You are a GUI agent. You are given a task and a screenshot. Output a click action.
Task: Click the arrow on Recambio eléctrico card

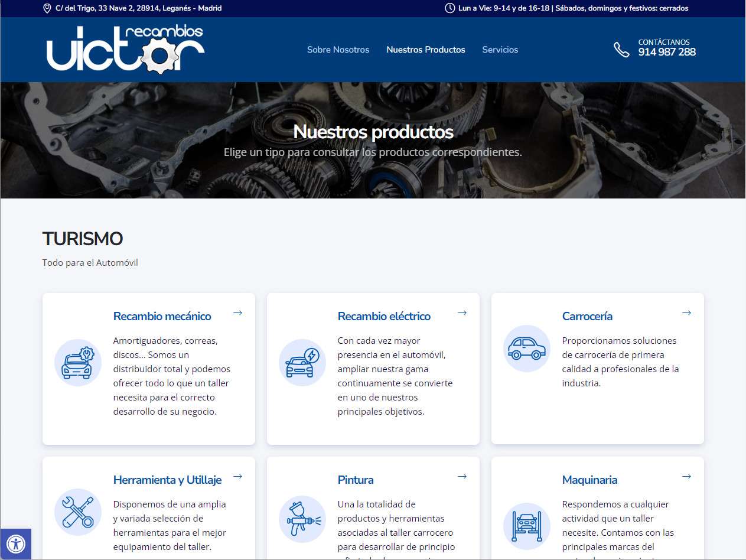coord(462,312)
